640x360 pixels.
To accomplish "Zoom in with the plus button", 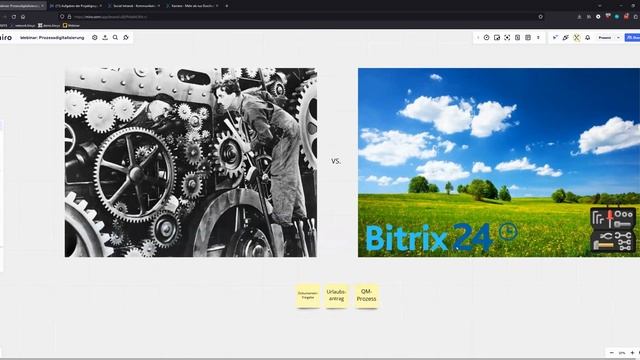I will tap(632, 353).
